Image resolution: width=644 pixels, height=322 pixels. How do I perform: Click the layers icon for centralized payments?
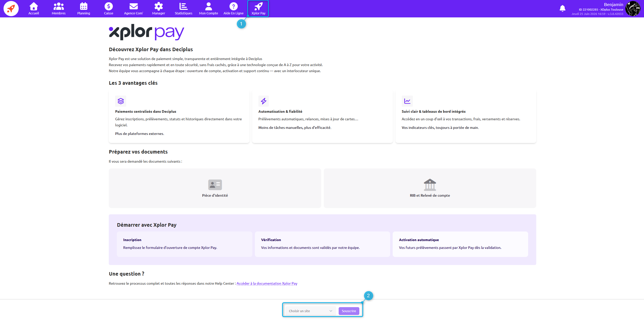[x=121, y=101]
